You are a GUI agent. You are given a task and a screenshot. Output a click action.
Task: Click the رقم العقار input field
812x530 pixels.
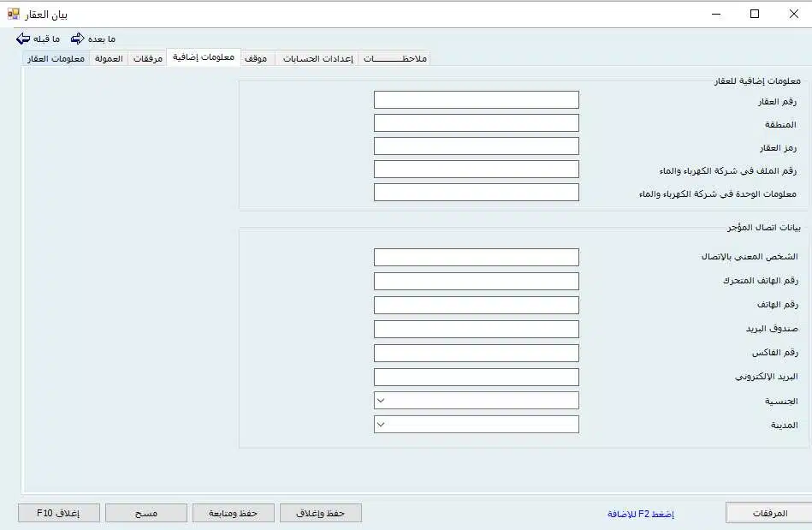coord(476,100)
